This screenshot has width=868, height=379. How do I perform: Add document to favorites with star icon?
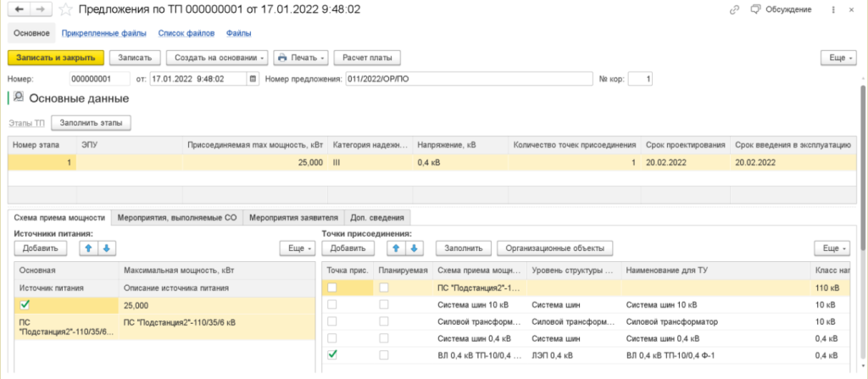click(64, 9)
